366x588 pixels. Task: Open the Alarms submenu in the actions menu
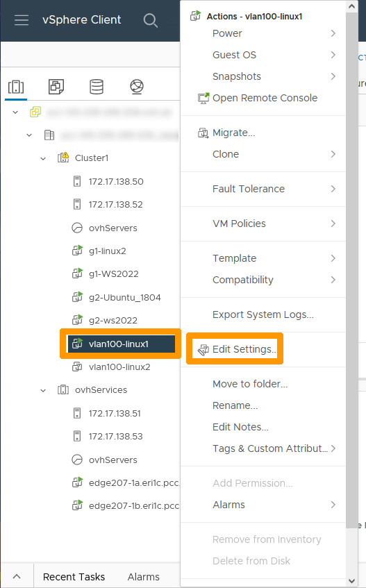(263, 505)
